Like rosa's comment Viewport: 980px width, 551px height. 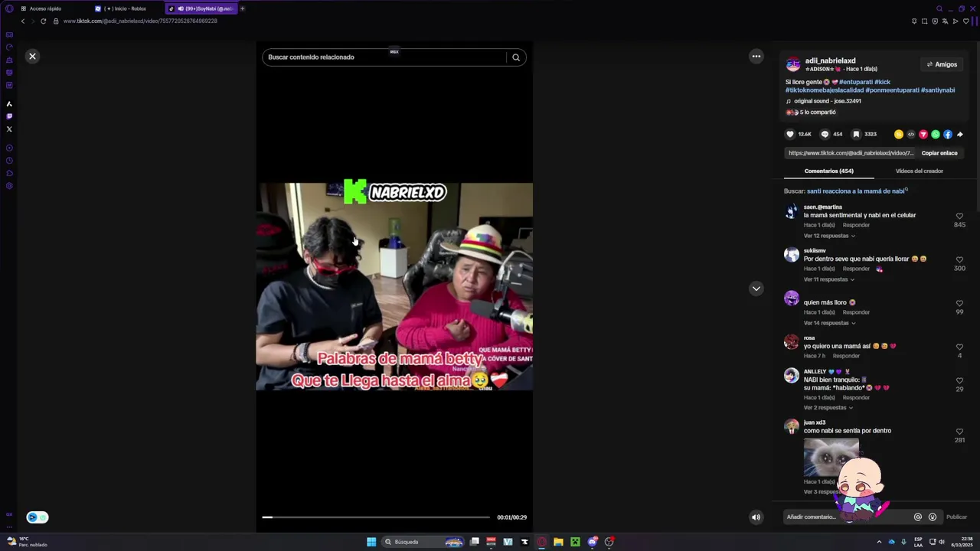[959, 347]
